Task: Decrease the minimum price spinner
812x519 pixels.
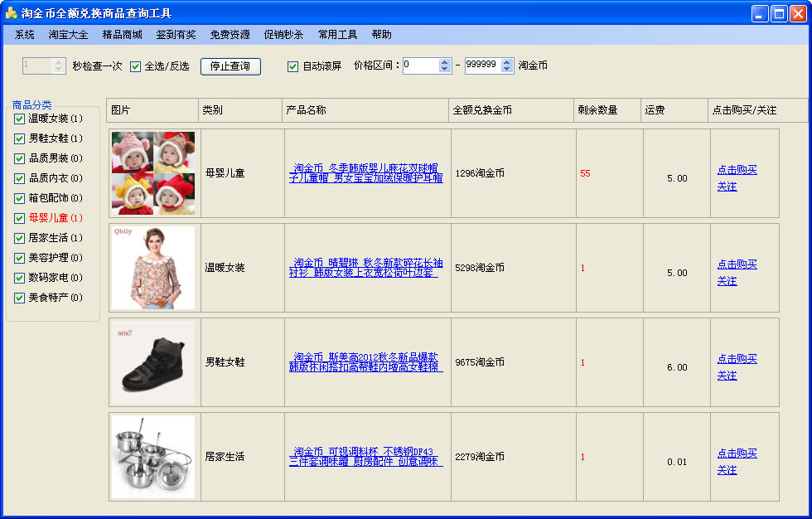Action: pyautogui.click(x=444, y=69)
